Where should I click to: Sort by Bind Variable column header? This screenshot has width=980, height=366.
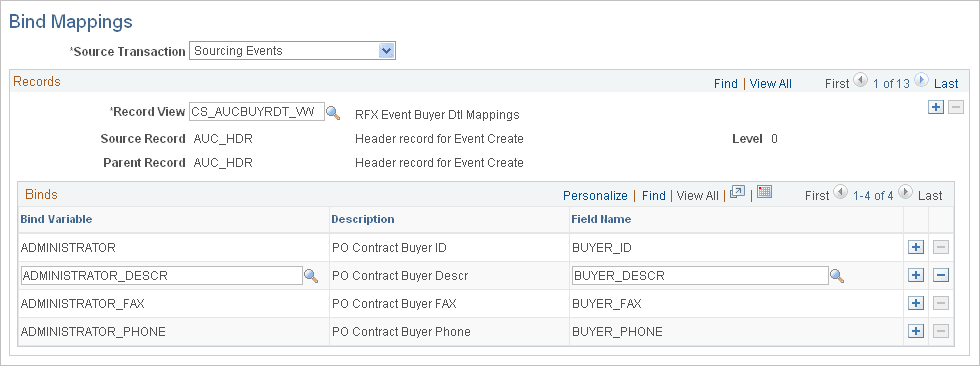[x=56, y=219]
